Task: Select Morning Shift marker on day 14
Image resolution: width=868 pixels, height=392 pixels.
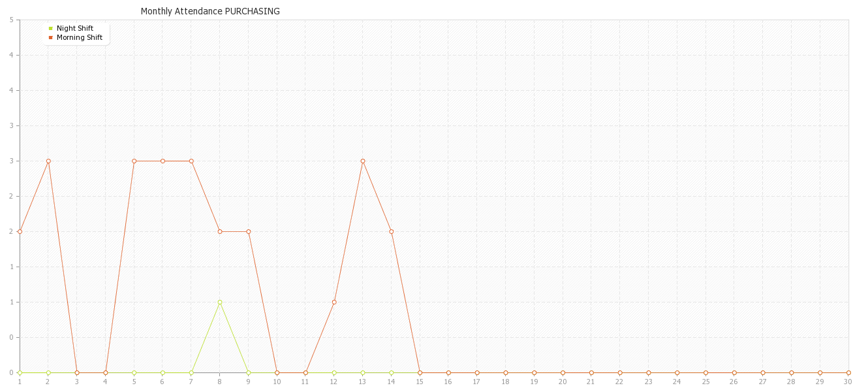Action: (392, 231)
